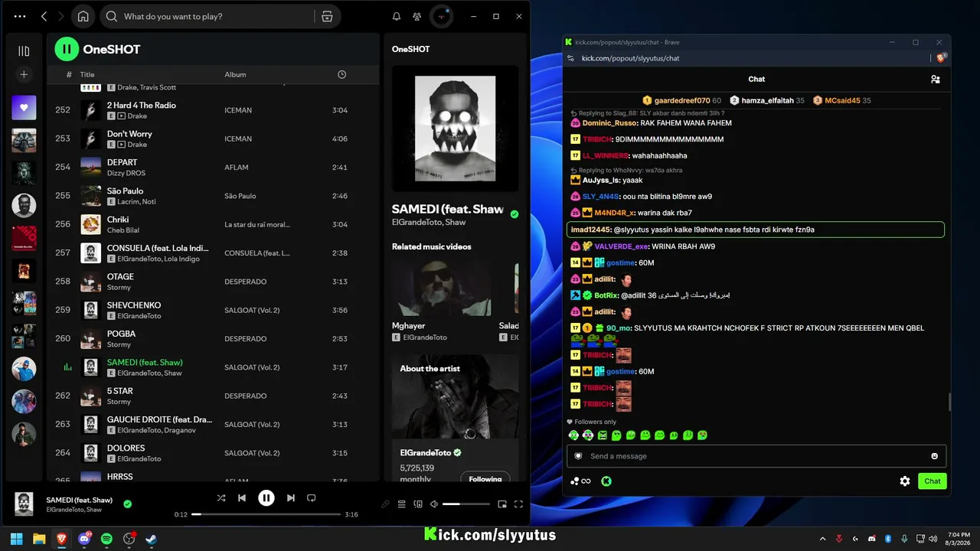Create a new playlist with plus button

pyautogui.click(x=24, y=74)
